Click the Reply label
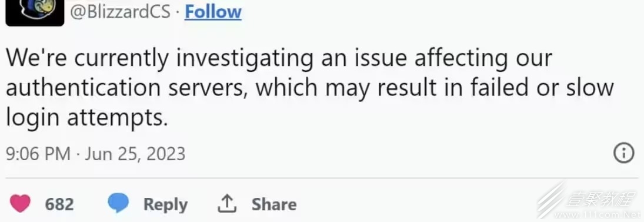 click(x=165, y=204)
